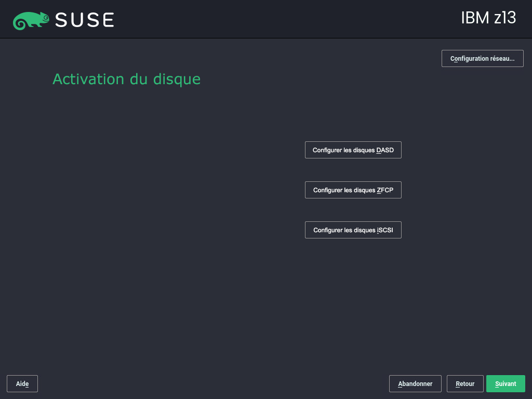Image resolution: width=532 pixels, height=399 pixels.
Task: Show installer help via Aide
Action: 22,384
